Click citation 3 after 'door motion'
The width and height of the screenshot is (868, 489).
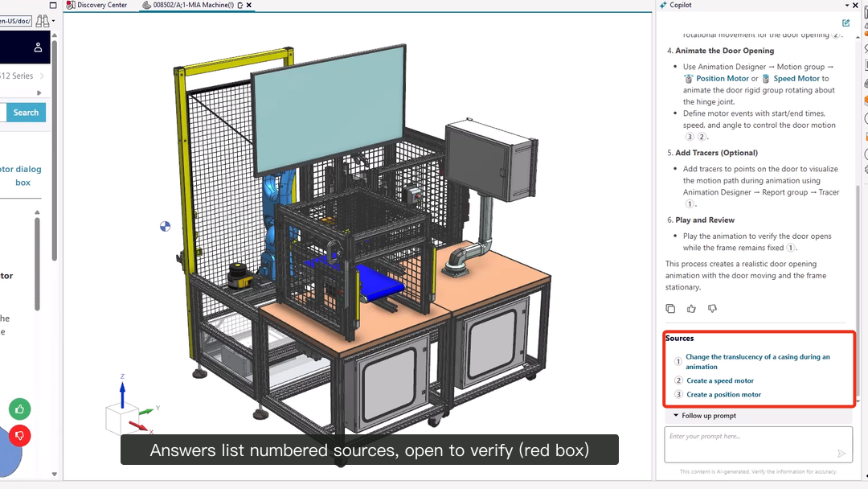click(690, 137)
